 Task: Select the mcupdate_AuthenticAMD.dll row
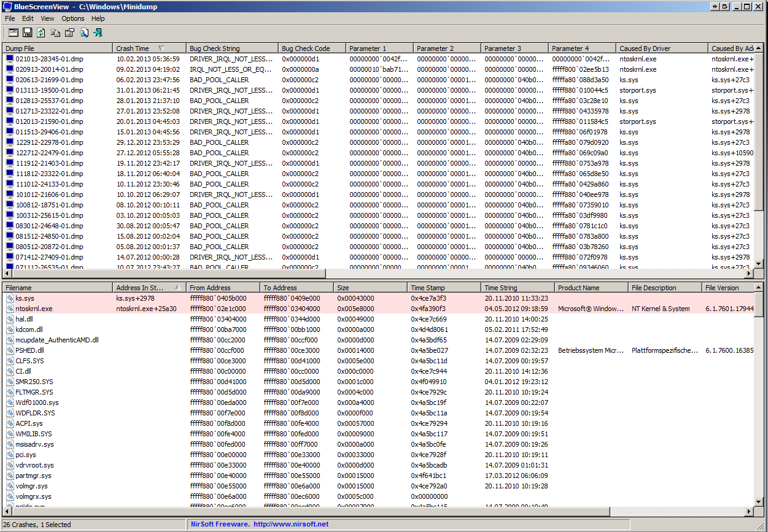[x=378, y=340]
